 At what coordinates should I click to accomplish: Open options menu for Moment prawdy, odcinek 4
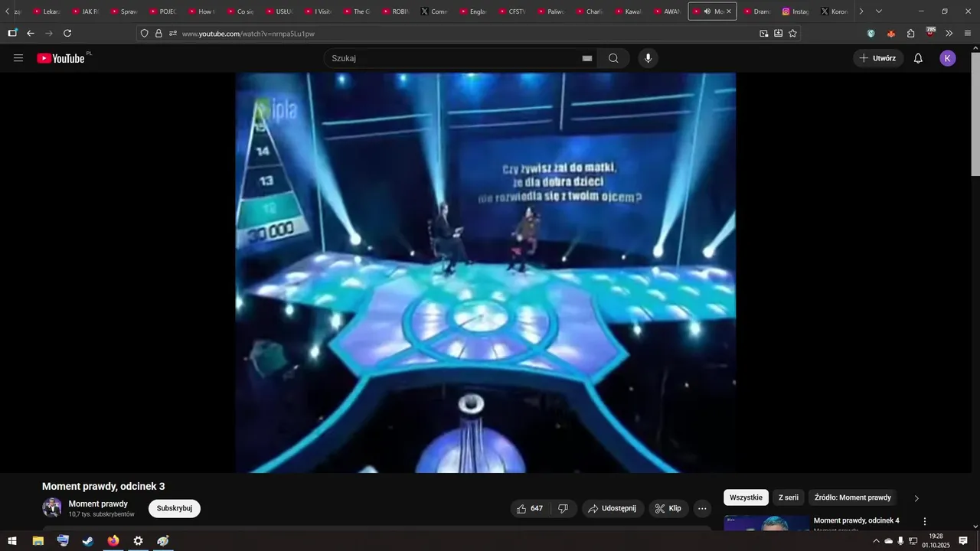(924, 521)
